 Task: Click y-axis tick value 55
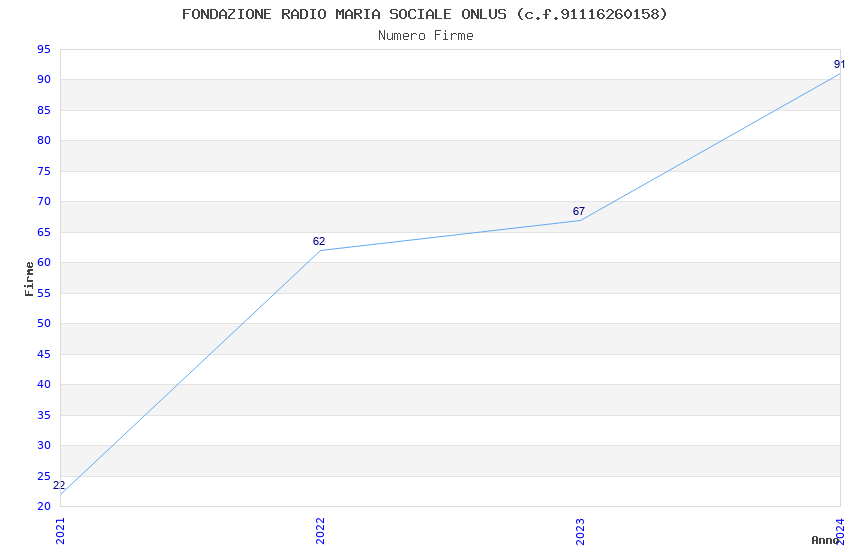[44, 294]
